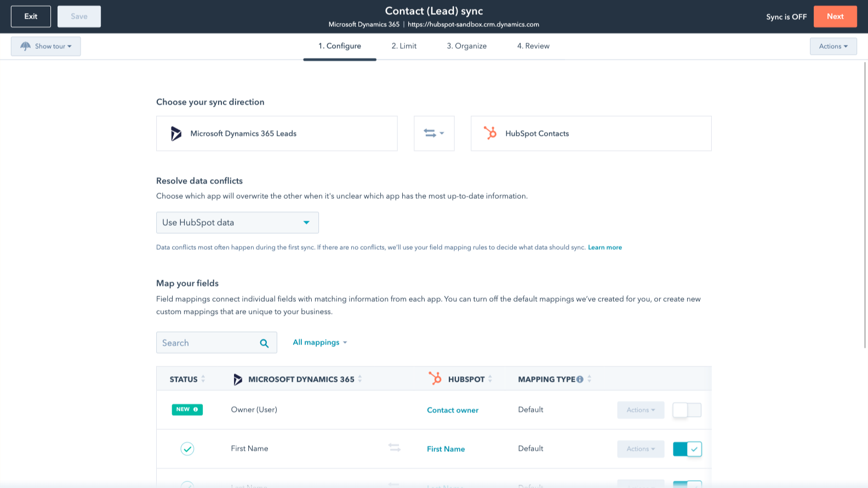Click the Microsoft Dynamics 365 Leads logo icon
This screenshot has height=488, width=868.
click(x=176, y=134)
